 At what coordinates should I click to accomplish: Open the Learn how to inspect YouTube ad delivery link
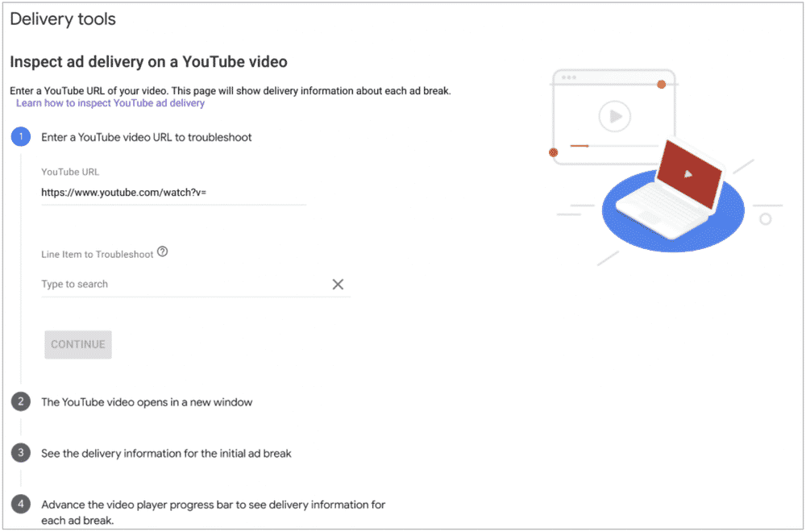[x=110, y=103]
